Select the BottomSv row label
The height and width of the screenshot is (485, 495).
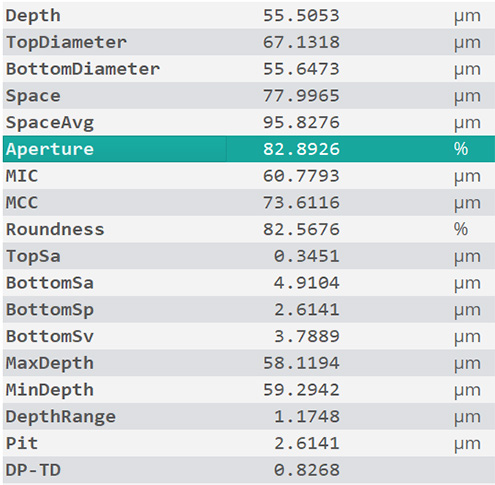click(x=50, y=336)
